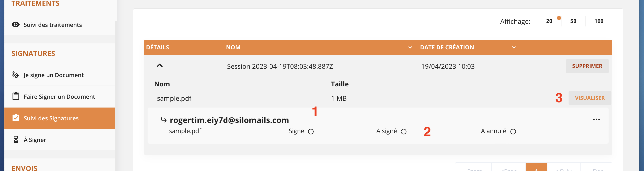Open the three-dots menu for the signer
The height and width of the screenshot is (171, 644).
pyautogui.click(x=596, y=119)
